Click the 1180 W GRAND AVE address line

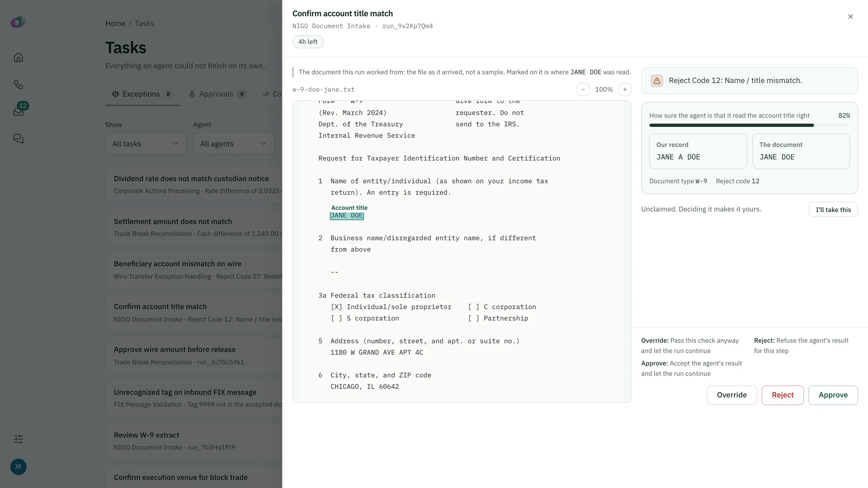376,352
